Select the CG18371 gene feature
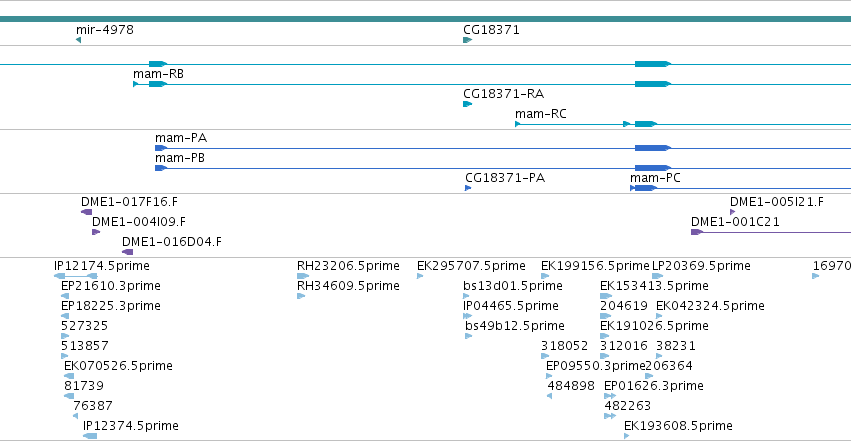The height and width of the screenshot is (441, 851). [467, 40]
